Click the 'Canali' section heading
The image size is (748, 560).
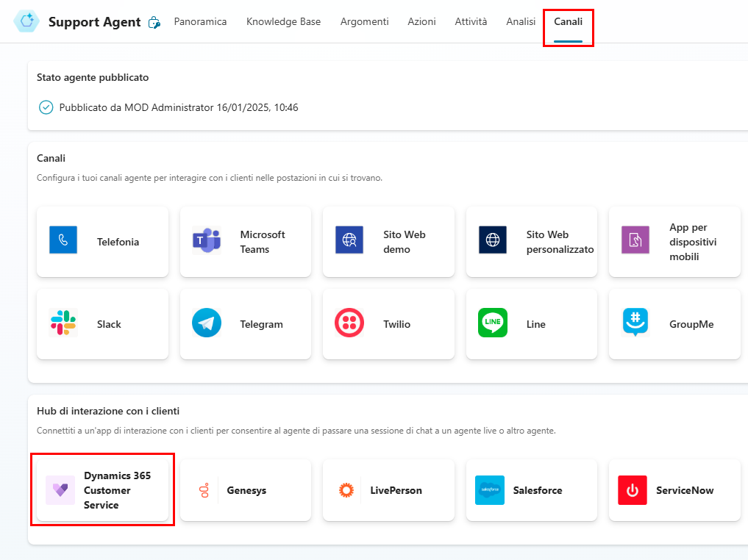(x=51, y=158)
